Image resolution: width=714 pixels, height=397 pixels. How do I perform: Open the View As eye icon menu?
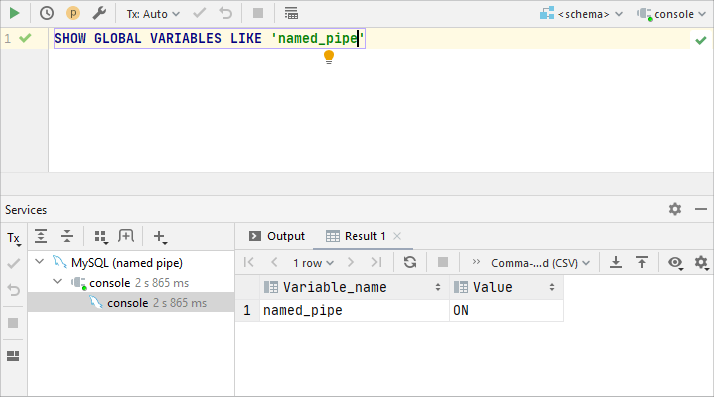pos(675,263)
